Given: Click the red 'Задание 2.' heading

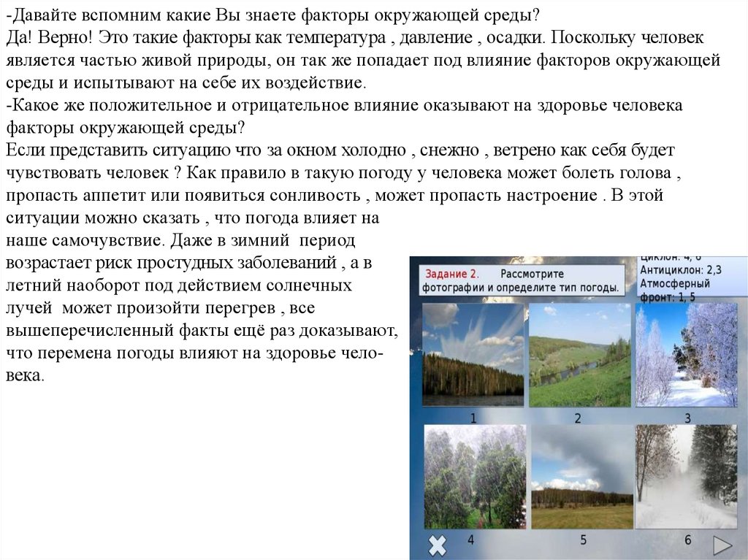Looking at the screenshot, I should coord(451,274).
